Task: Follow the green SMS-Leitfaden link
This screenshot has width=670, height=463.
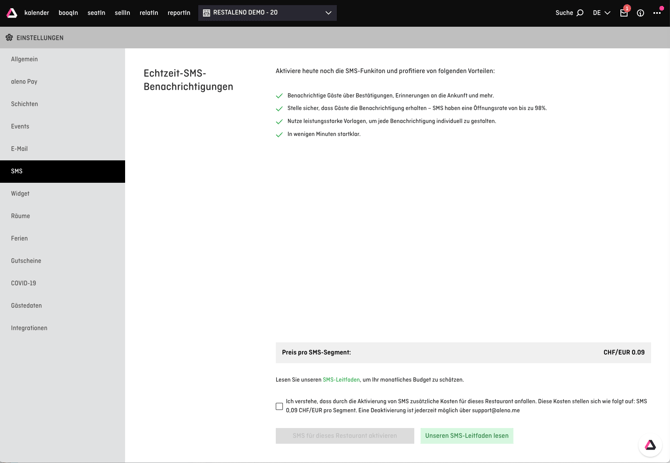Action: tap(341, 380)
